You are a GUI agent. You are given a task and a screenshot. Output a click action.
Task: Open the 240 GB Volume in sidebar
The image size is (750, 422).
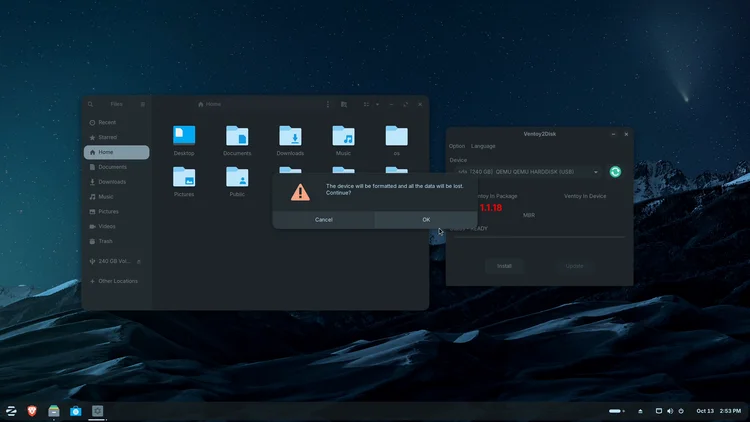click(114, 261)
